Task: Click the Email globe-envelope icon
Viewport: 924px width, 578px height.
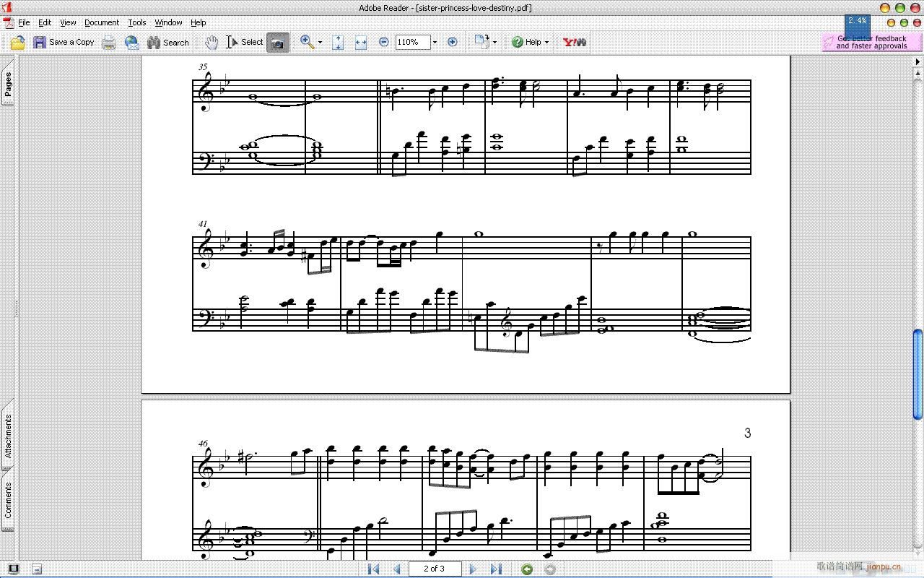Action: 132,43
